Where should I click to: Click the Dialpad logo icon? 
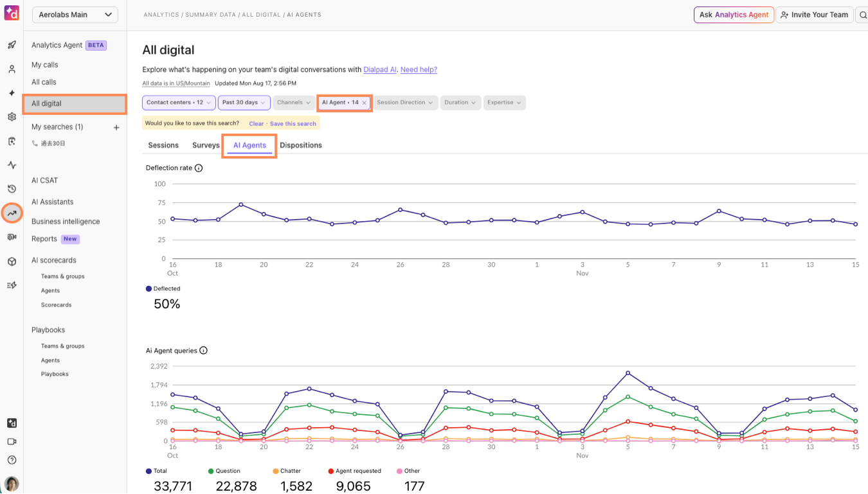point(12,13)
